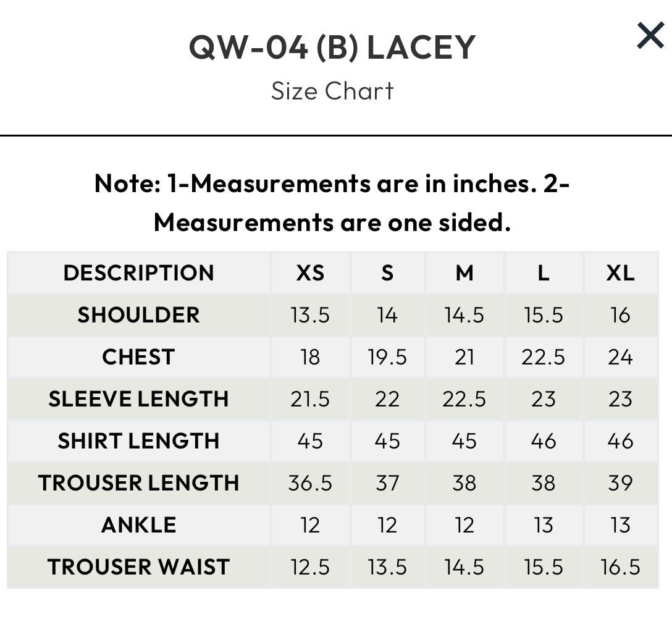Click the SHOULDER row label
The width and height of the screenshot is (672, 619).
(138, 315)
